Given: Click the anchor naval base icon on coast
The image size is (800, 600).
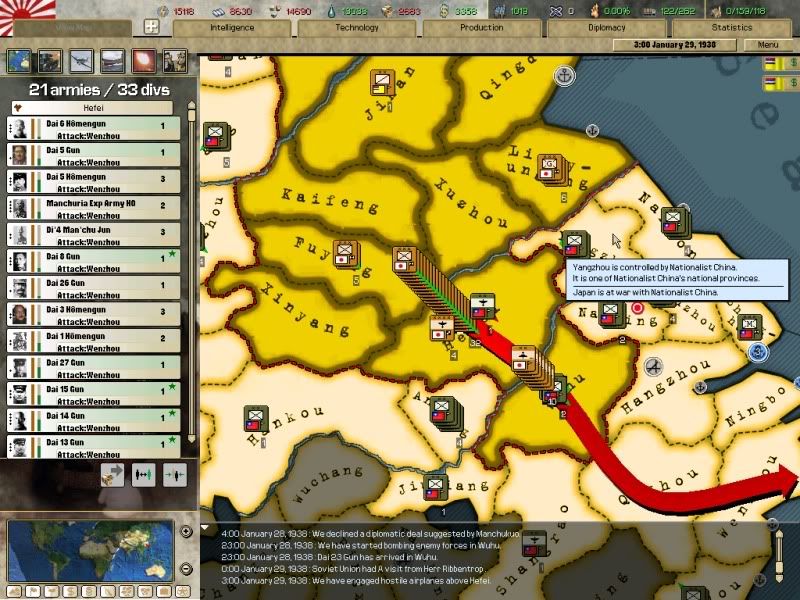Looking at the screenshot, I should tap(564, 75).
